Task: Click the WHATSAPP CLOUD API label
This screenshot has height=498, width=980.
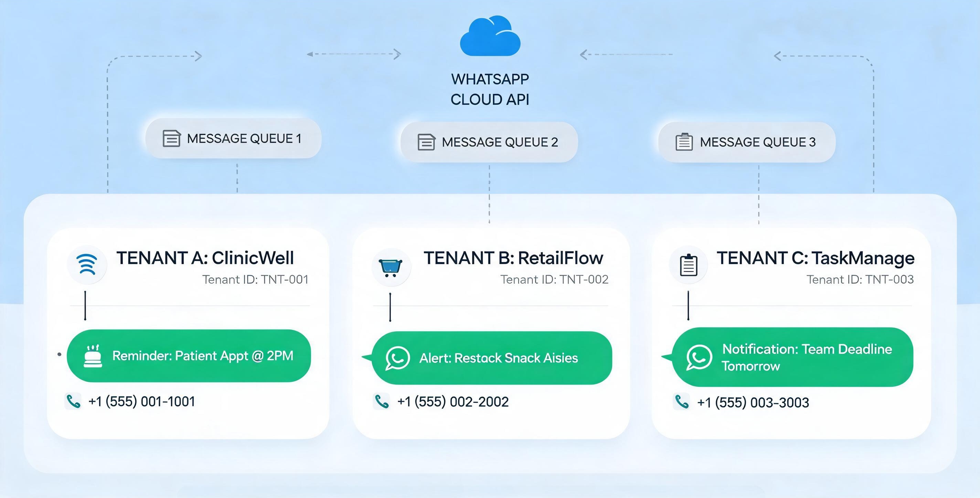Action: 490,90
